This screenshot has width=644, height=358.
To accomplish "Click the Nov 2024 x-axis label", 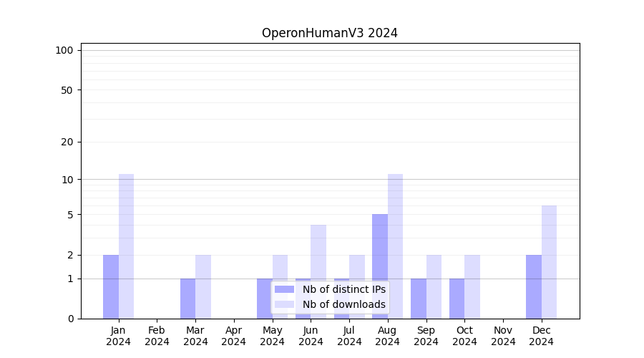I will tap(503, 336).
